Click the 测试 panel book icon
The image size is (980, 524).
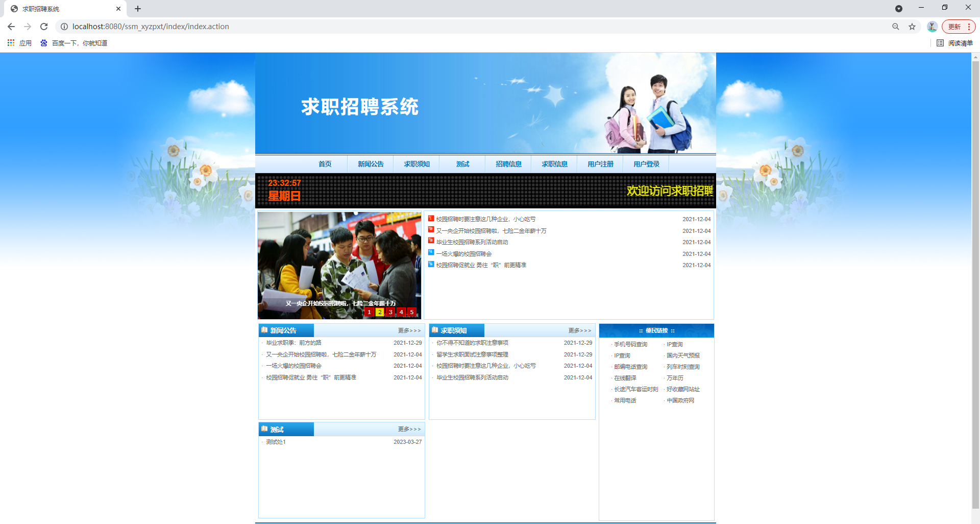pyautogui.click(x=264, y=429)
